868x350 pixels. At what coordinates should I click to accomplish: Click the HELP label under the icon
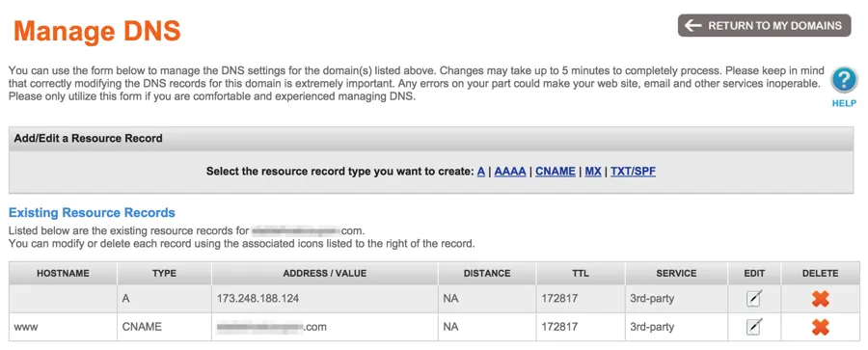click(x=844, y=103)
